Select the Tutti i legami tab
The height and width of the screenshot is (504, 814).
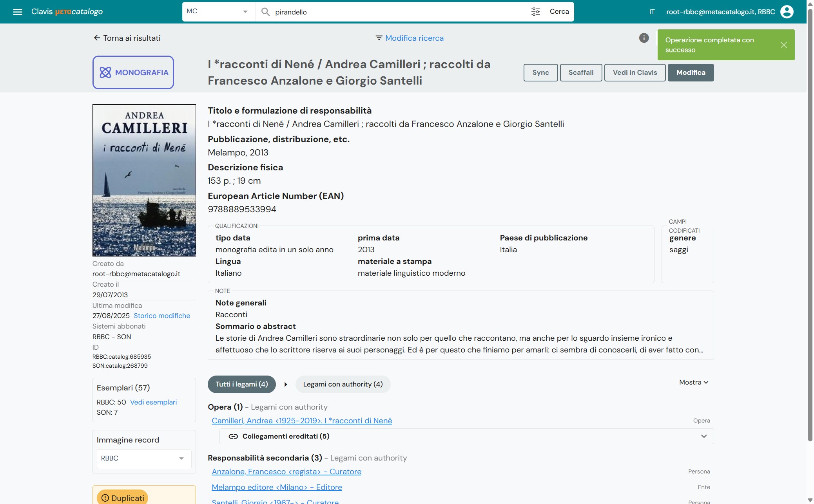coord(241,385)
